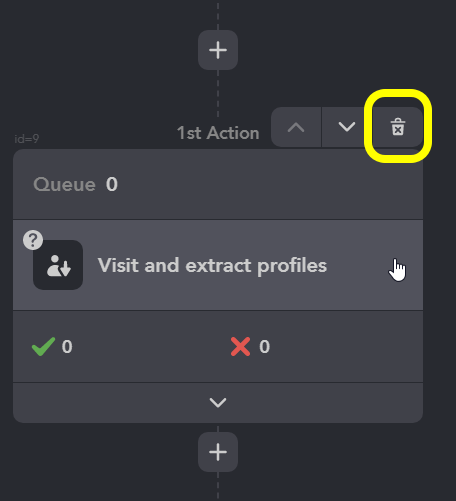Click the question mark help badge
456x501 pixels.
[x=33, y=240]
